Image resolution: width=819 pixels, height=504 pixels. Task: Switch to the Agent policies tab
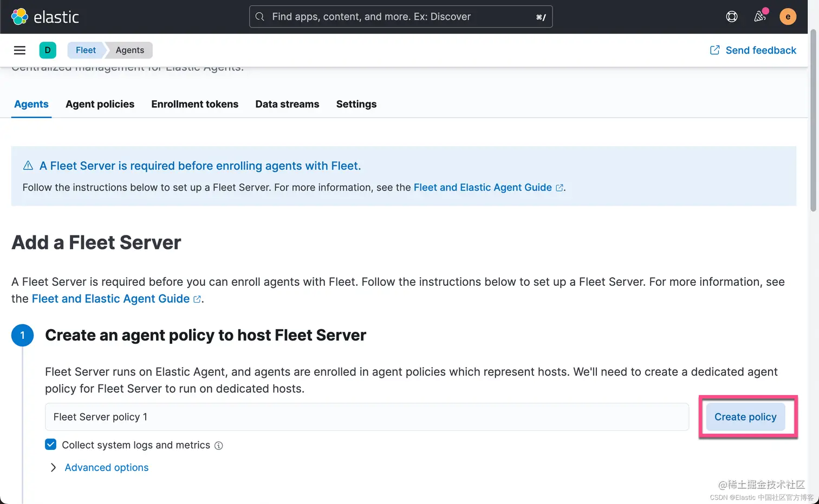point(100,104)
